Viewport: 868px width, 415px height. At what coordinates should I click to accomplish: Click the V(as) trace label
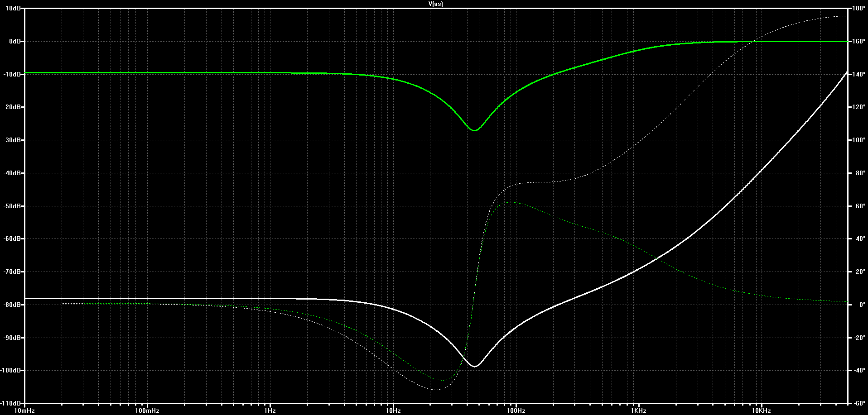pyautogui.click(x=435, y=4)
